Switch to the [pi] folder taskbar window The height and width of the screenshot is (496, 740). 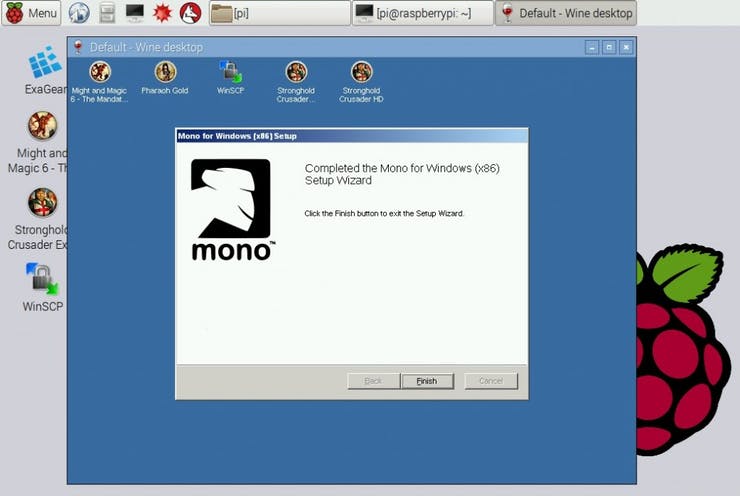[x=279, y=13]
